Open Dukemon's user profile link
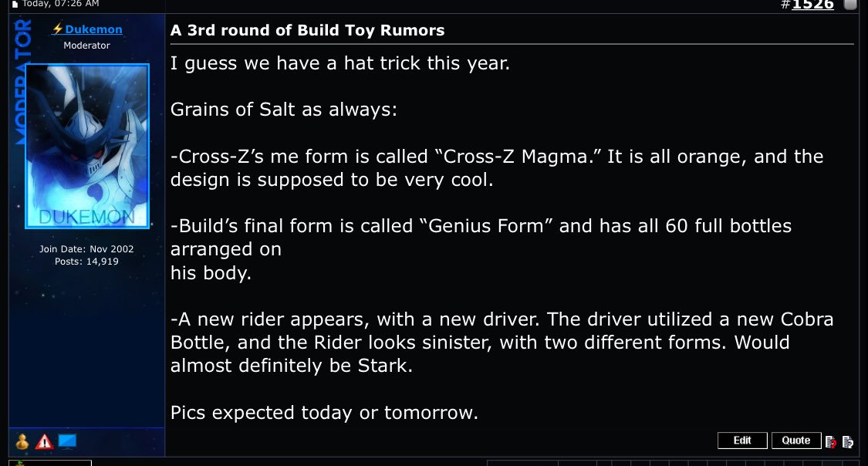This screenshot has width=868, height=466. tap(93, 29)
